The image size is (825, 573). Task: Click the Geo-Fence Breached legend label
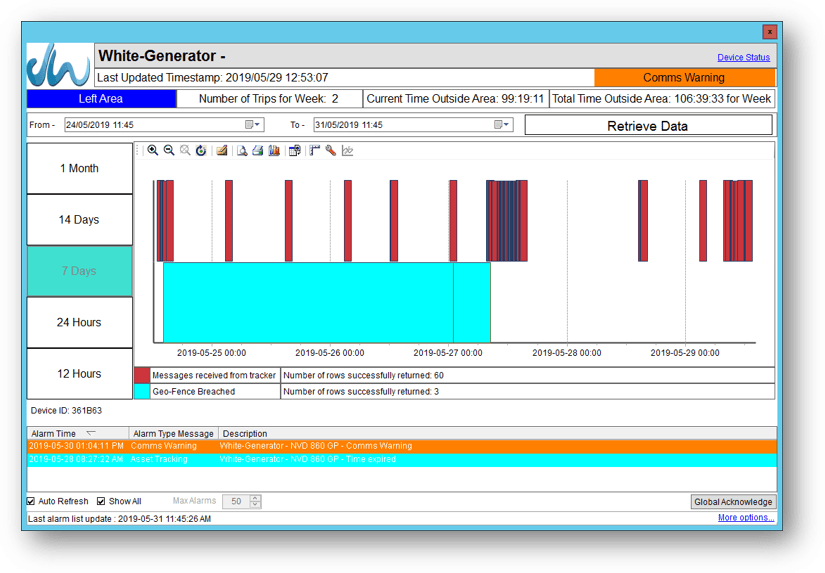click(194, 391)
